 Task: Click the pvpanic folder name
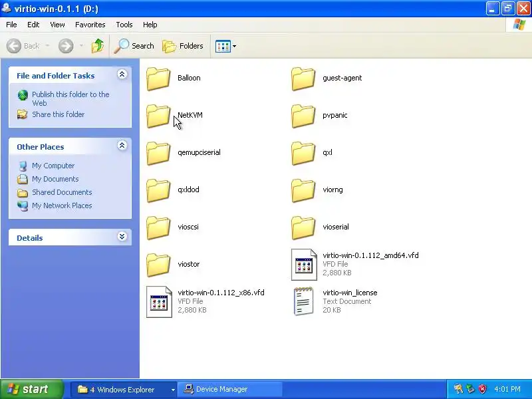pos(335,115)
